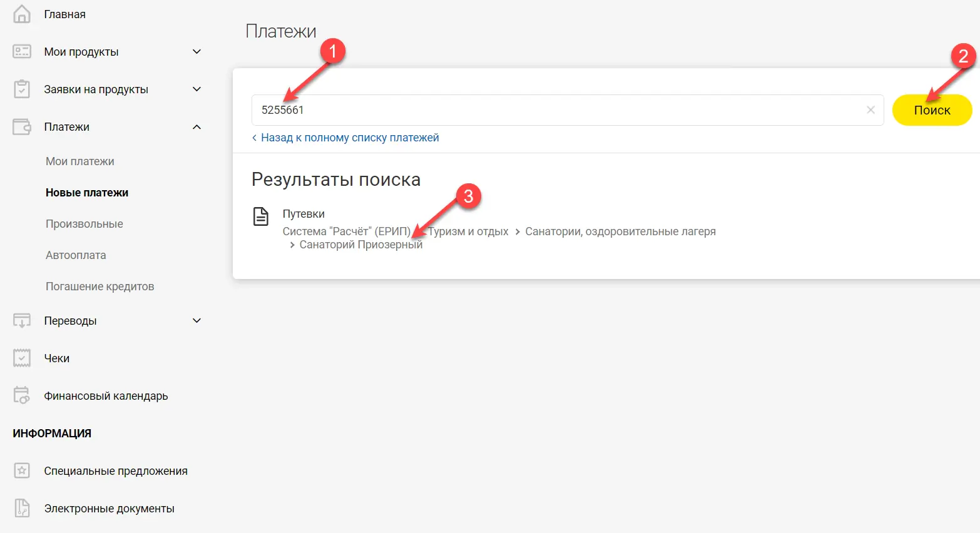
Task: Open the Financial calendar icon
Action: point(22,396)
